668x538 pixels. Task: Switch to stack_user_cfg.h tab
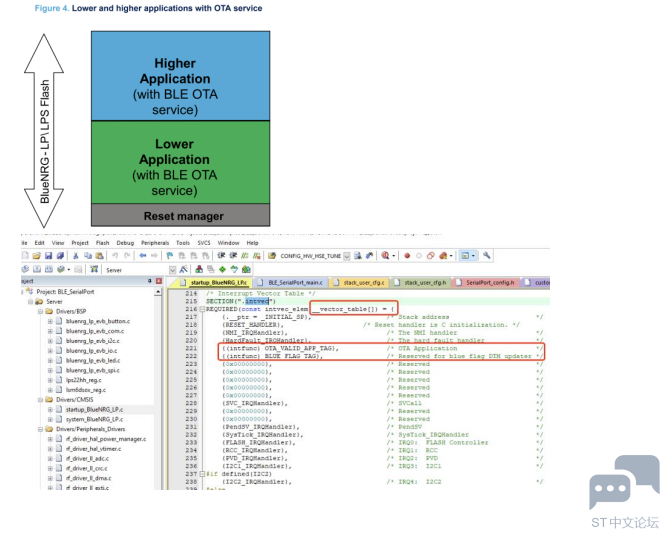420,282
